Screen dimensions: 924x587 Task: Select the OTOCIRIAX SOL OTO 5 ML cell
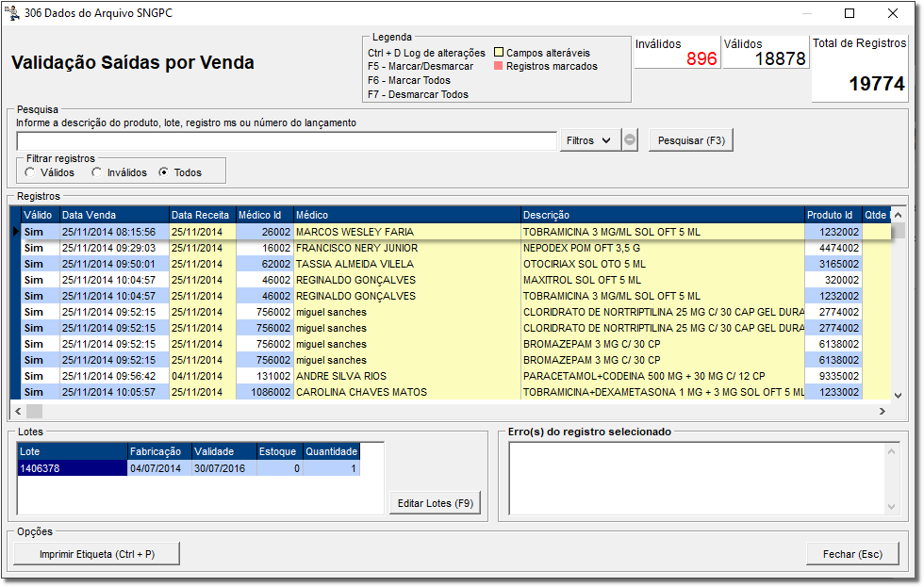[x=663, y=264]
